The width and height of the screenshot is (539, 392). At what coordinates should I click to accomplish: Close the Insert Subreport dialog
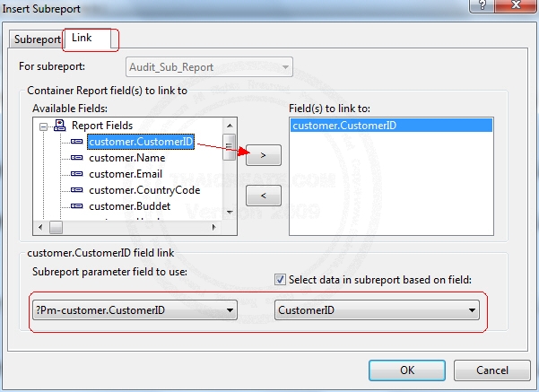pos(516,6)
